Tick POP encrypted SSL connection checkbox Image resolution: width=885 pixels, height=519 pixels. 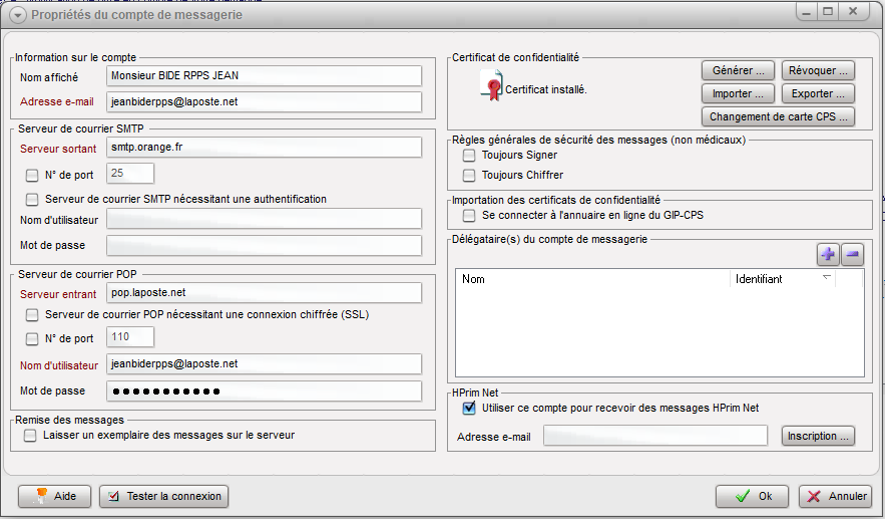coord(32,315)
